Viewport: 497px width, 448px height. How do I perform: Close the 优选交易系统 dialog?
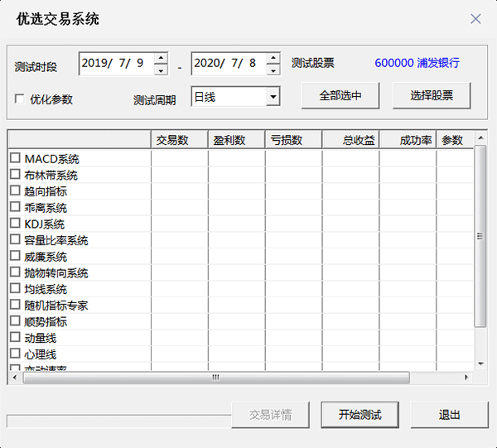click(x=475, y=19)
